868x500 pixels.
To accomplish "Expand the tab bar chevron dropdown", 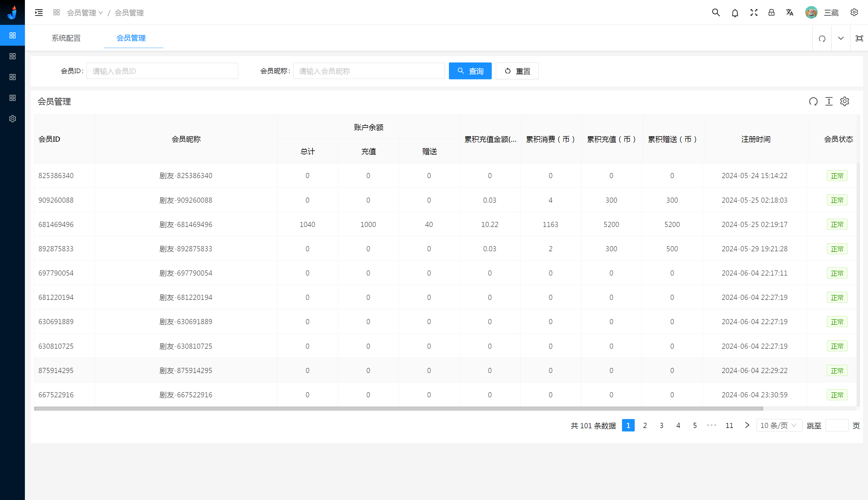I will click(x=841, y=38).
